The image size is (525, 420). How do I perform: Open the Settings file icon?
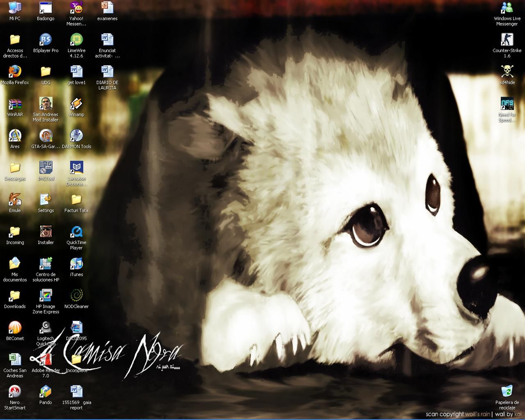[46, 199]
